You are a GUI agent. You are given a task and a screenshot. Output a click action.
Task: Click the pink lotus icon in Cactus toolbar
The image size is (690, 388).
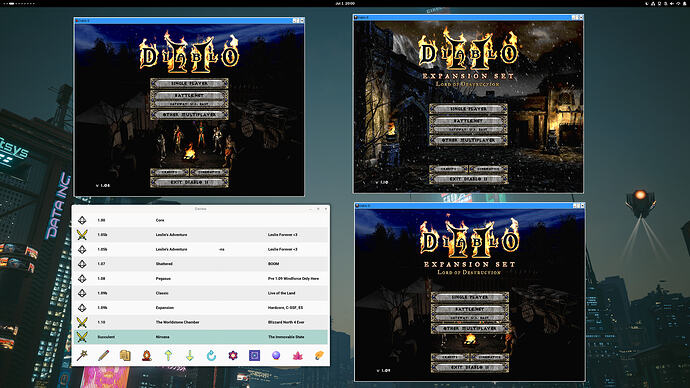pos(297,355)
